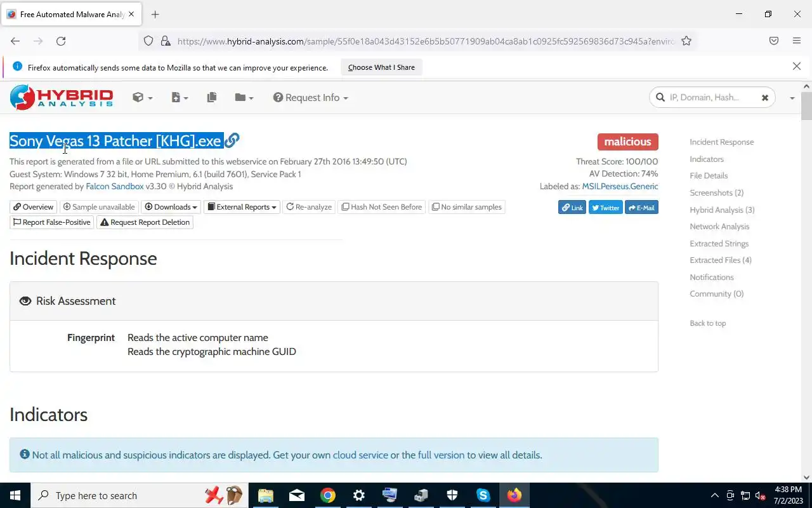
Task: Jump to Extracted Files (4) in sidebar
Action: click(721, 260)
